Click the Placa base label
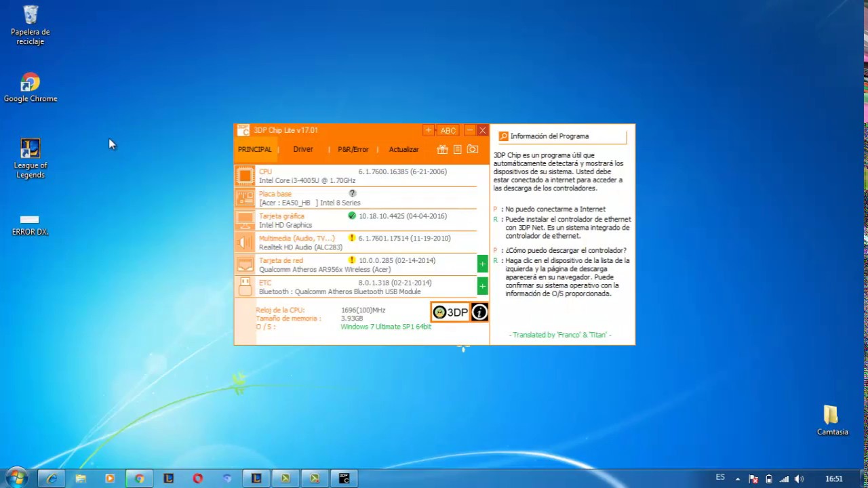Image resolution: width=868 pixels, height=488 pixels. tap(275, 194)
